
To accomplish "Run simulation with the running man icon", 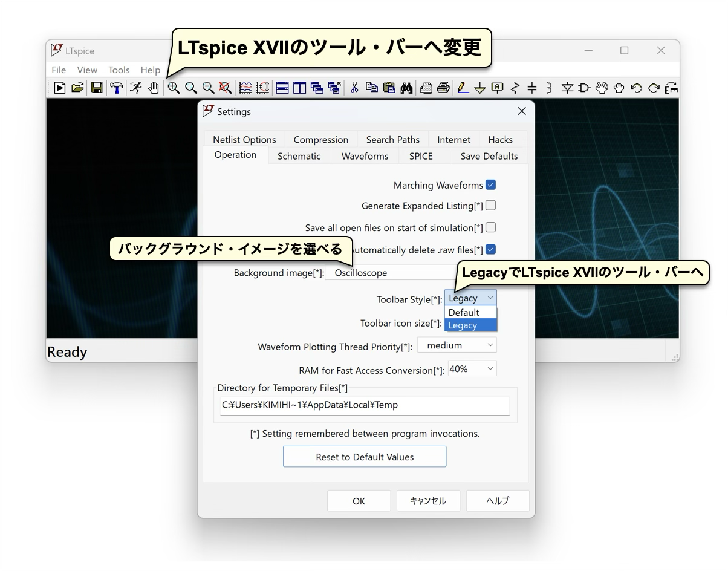I will [x=135, y=88].
